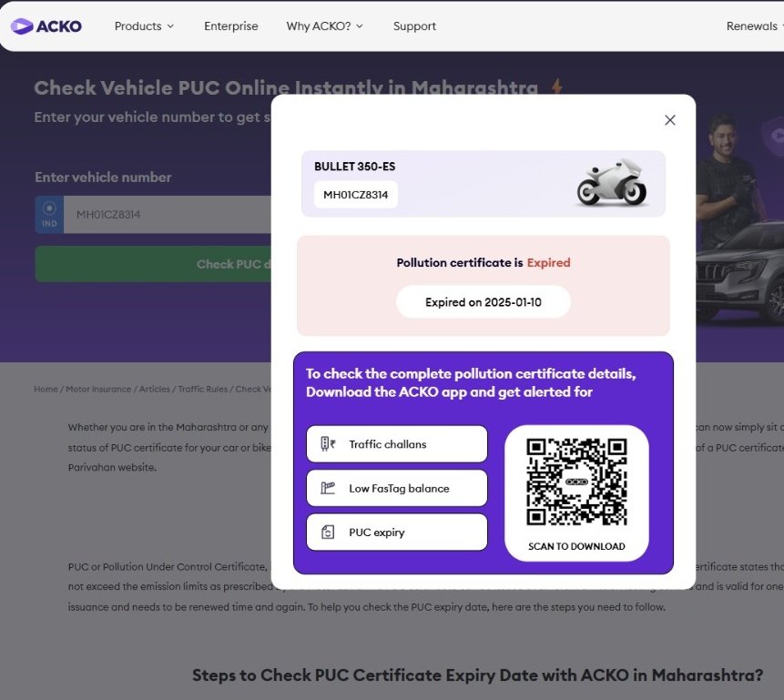The image size is (784, 700).
Task: Click the PUC expiry icon
Action: pos(328,532)
